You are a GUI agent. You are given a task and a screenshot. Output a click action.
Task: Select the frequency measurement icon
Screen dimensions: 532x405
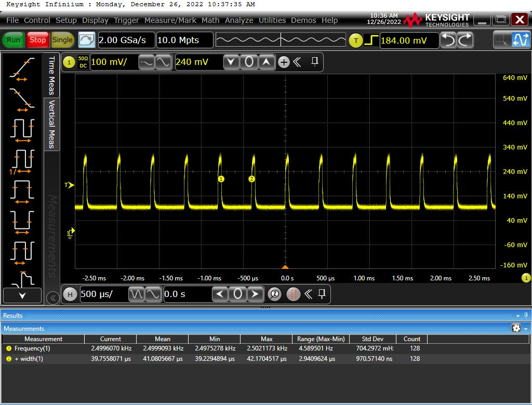click(x=22, y=160)
